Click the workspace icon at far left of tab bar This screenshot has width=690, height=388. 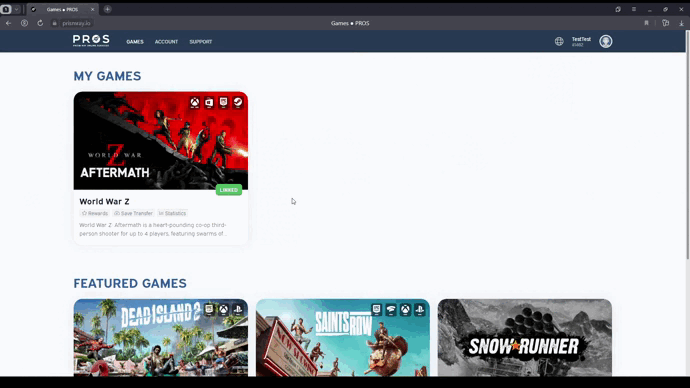[x=6, y=9]
